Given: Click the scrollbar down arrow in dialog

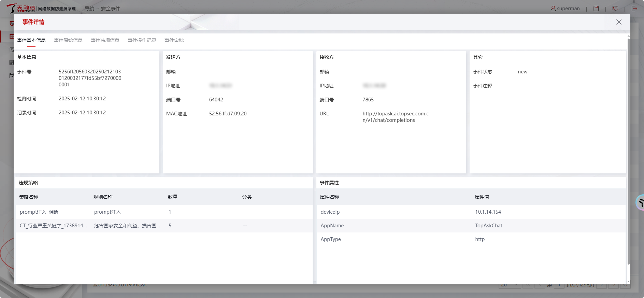Looking at the screenshot, I should [628, 282].
